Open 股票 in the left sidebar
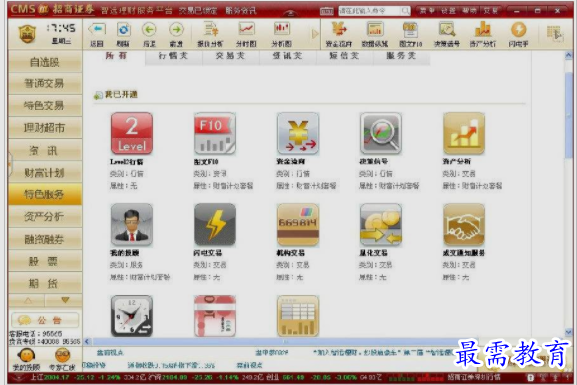 coord(45,261)
